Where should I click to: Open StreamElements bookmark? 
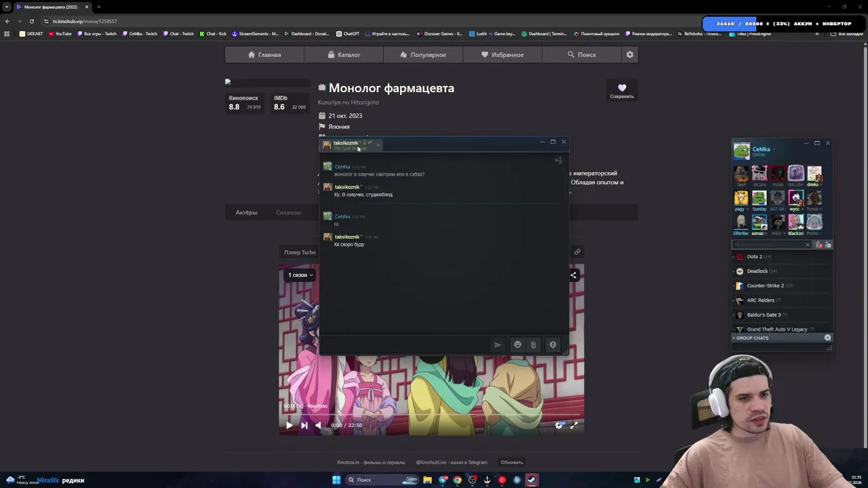click(x=255, y=34)
